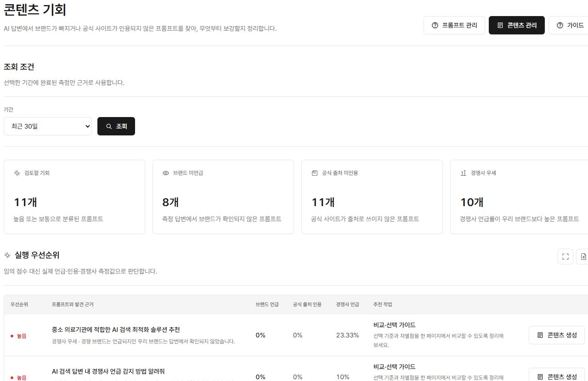Click the lightbulb icon beside 실행 우선순위 heading
The width and height of the screenshot is (588, 381).
[x=7, y=255]
